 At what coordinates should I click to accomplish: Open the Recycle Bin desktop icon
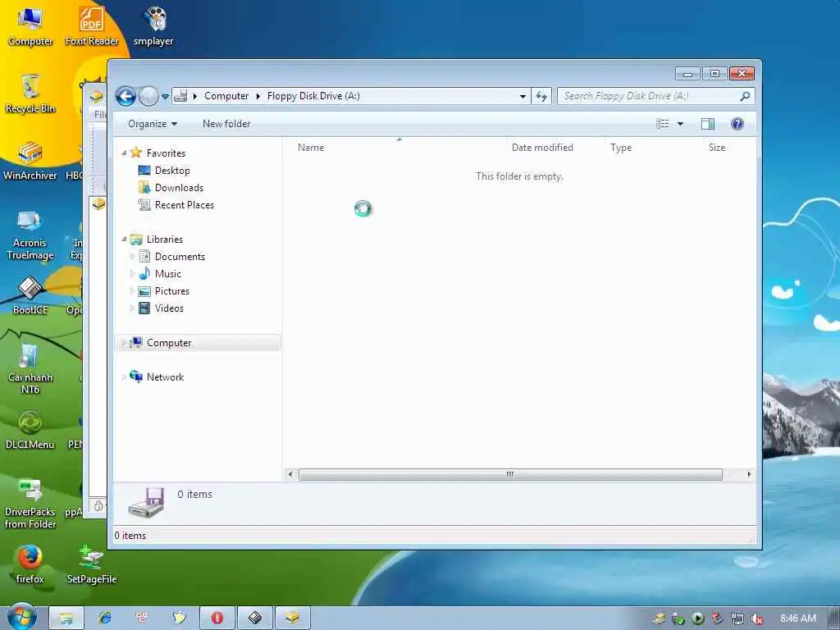30,94
